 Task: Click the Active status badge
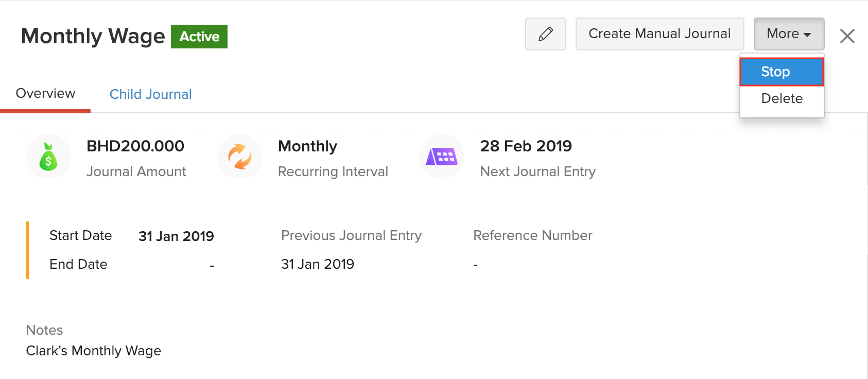coord(199,37)
